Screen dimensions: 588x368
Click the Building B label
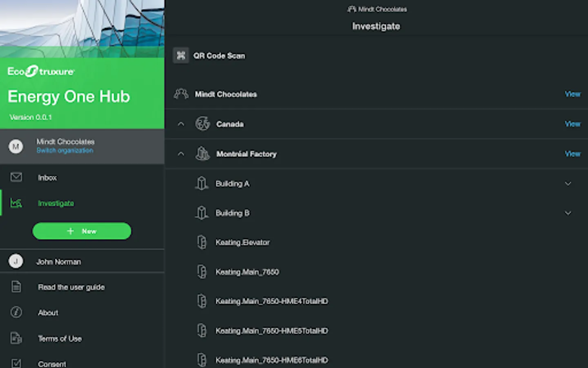(x=232, y=213)
